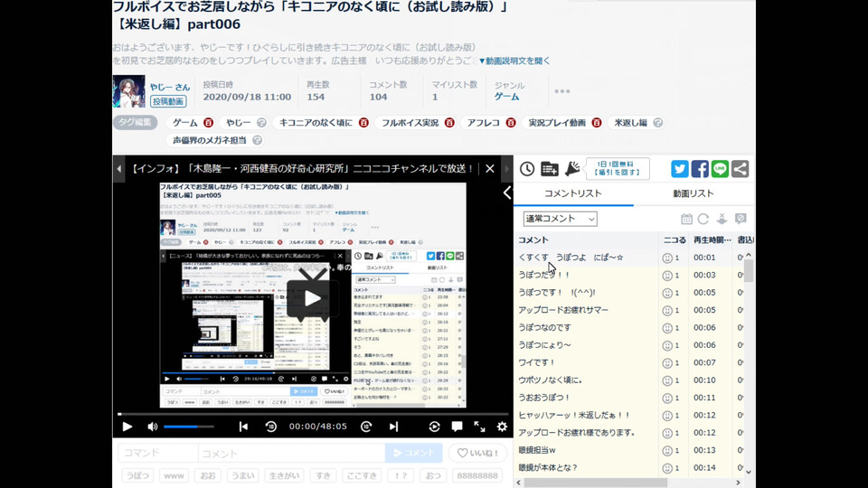
Task: Open the Nico ad cracker icon
Action: tap(572, 169)
